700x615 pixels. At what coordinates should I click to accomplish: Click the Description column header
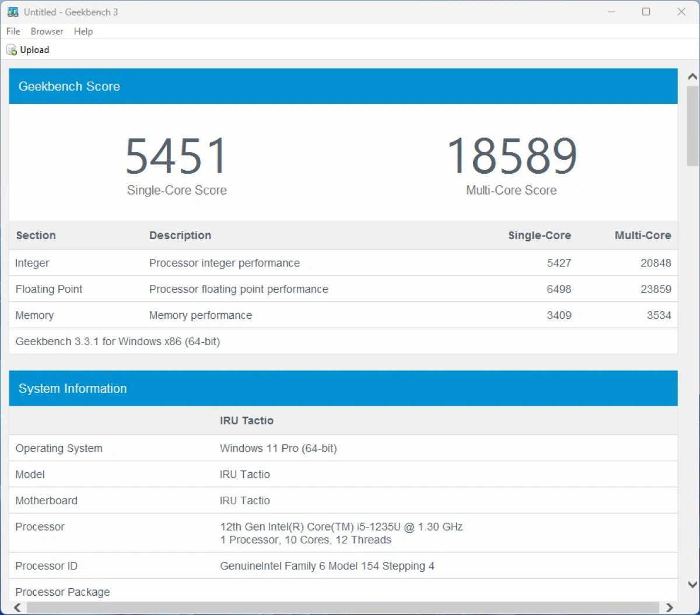180,236
